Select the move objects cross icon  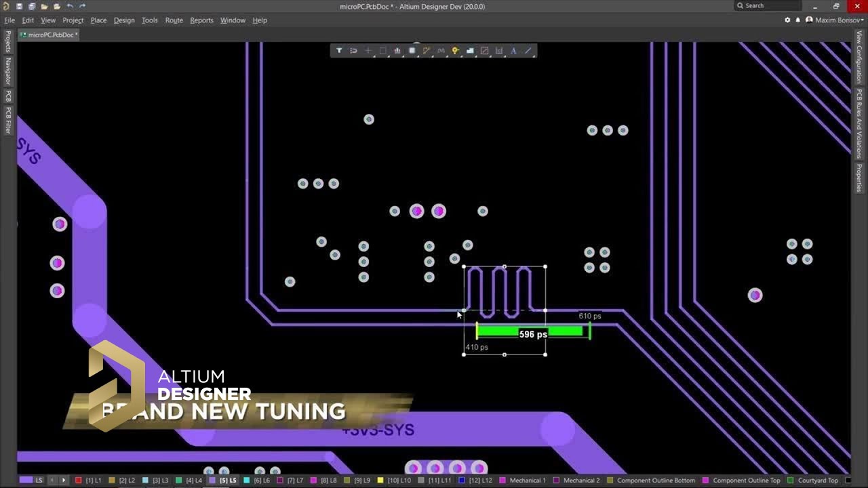click(x=368, y=51)
